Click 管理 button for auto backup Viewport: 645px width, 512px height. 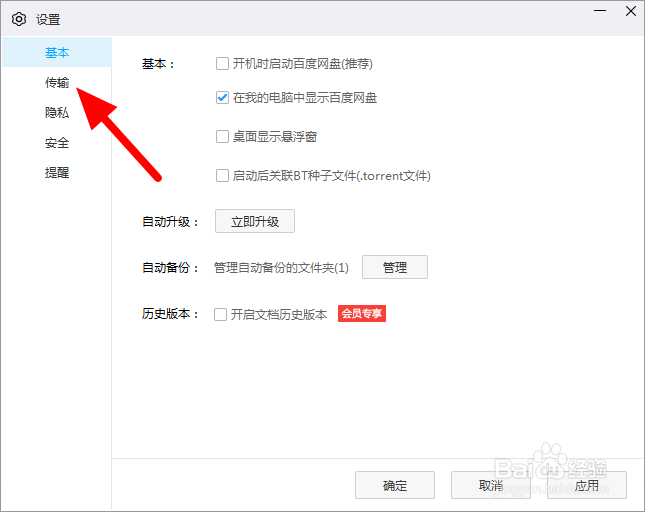click(395, 267)
